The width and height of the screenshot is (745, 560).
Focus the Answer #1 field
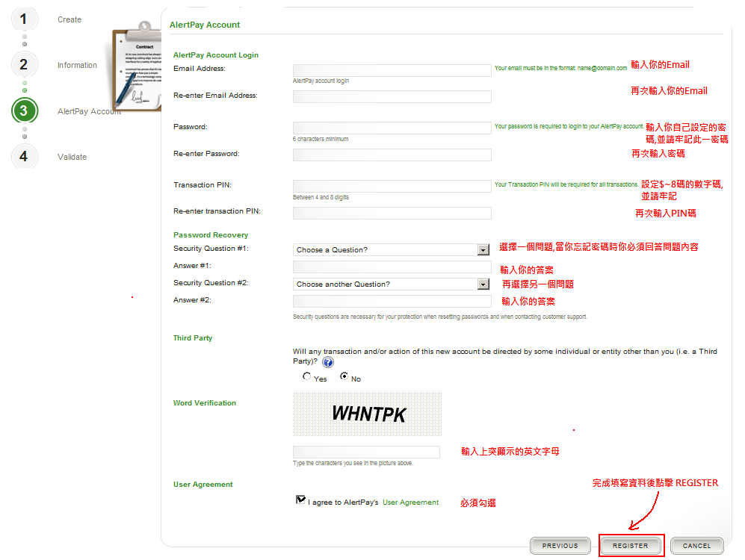tap(392, 267)
